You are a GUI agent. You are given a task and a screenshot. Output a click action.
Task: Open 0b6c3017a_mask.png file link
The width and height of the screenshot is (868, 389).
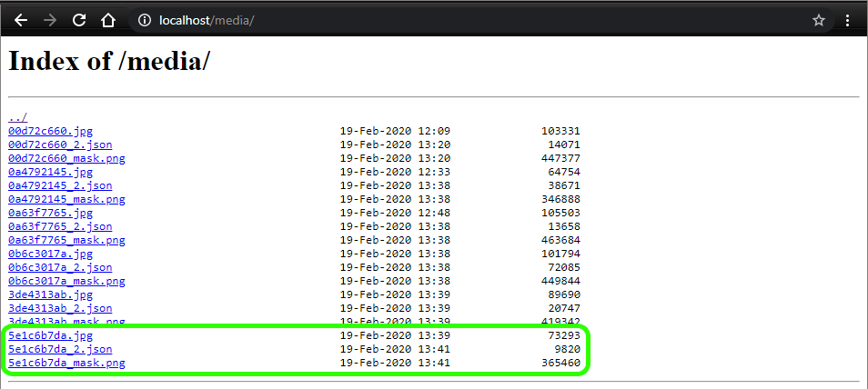(66, 282)
